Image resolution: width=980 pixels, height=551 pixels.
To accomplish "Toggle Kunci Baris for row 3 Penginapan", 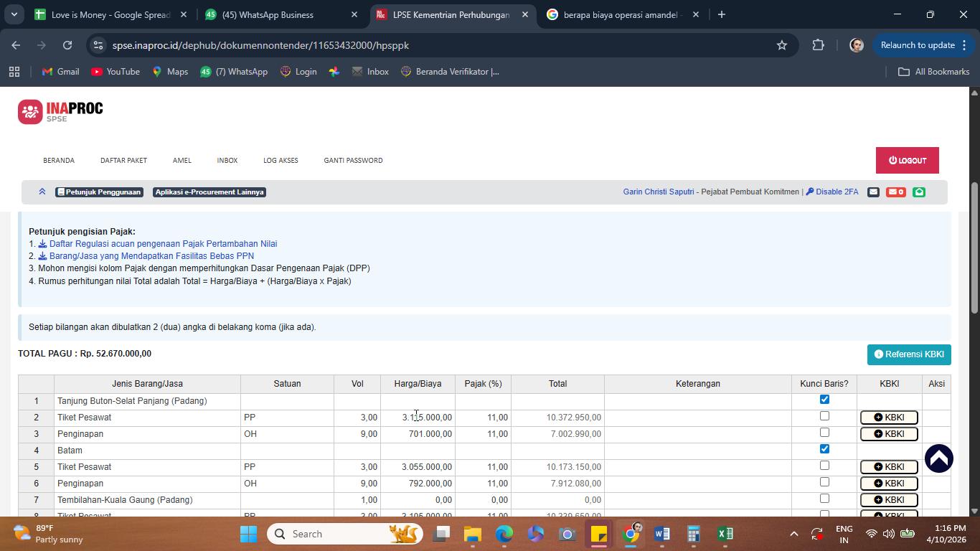I will [x=824, y=433].
